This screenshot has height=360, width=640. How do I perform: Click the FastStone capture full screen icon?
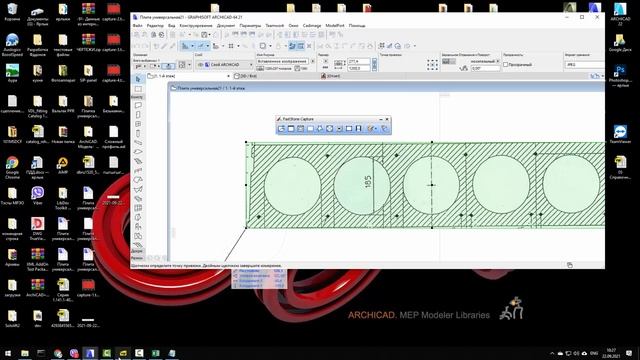click(329, 129)
